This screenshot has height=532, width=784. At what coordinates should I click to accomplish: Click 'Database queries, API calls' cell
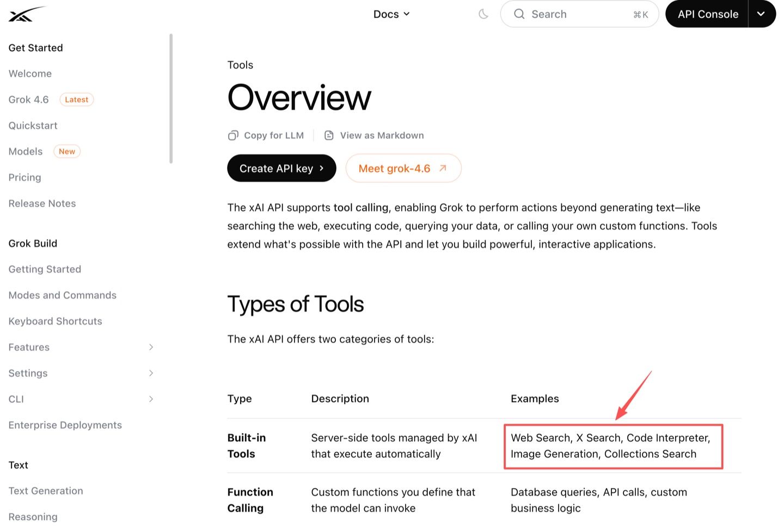point(599,500)
